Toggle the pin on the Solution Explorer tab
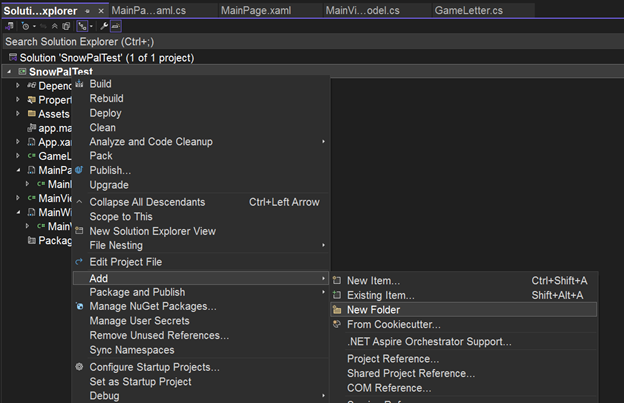 point(88,11)
